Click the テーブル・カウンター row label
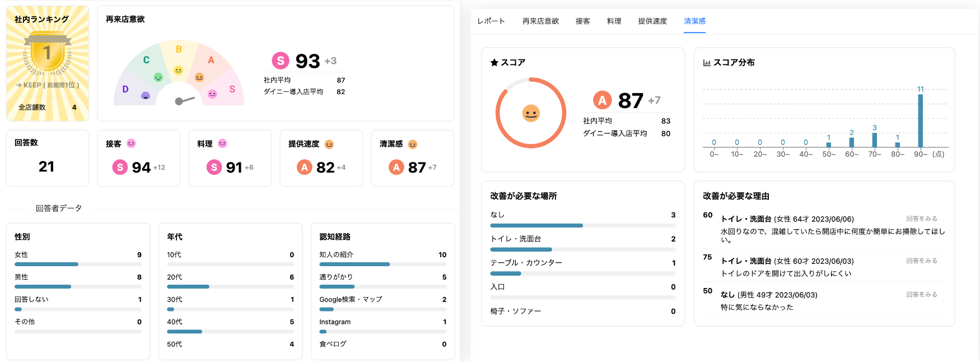Viewport: 980px width, 362px height. pyautogui.click(x=526, y=263)
